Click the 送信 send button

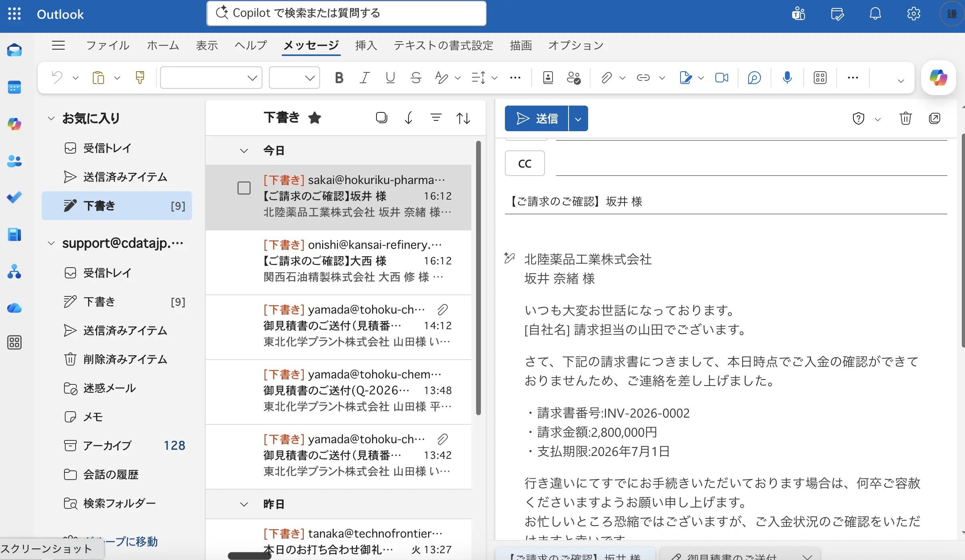(x=537, y=118)
